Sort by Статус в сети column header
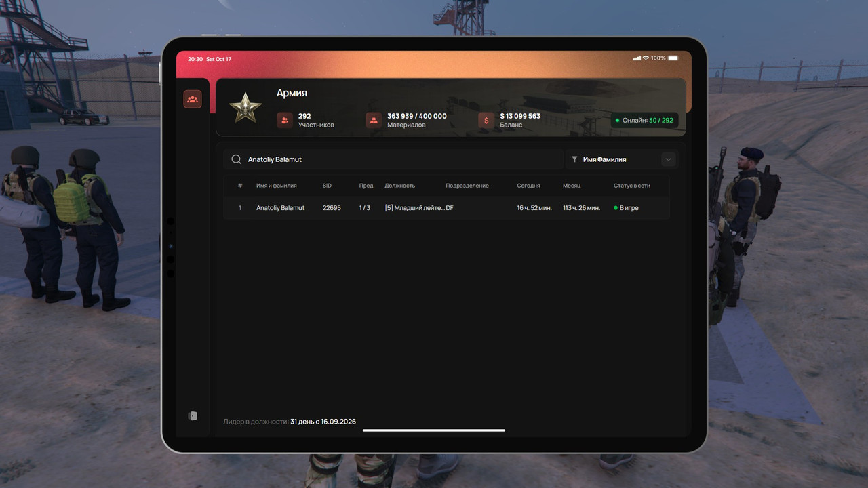Viewport: 868px width, 488px height. pos(632,186)
